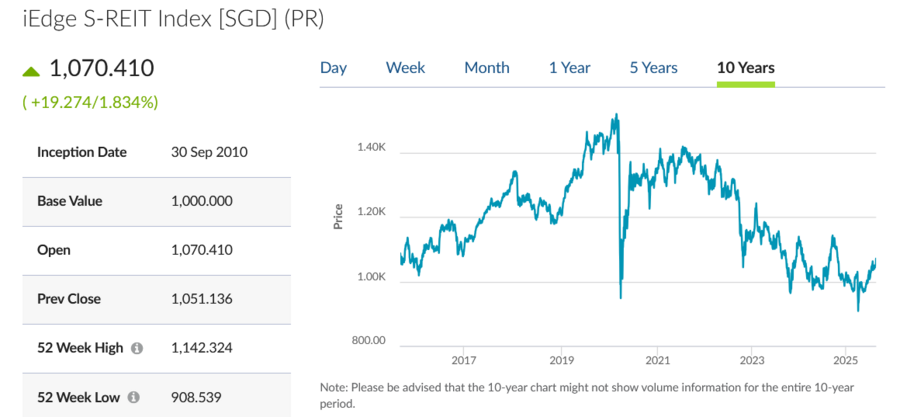Show the 1 Year chart view
900x417 pixels.
[x=569, y=68]
